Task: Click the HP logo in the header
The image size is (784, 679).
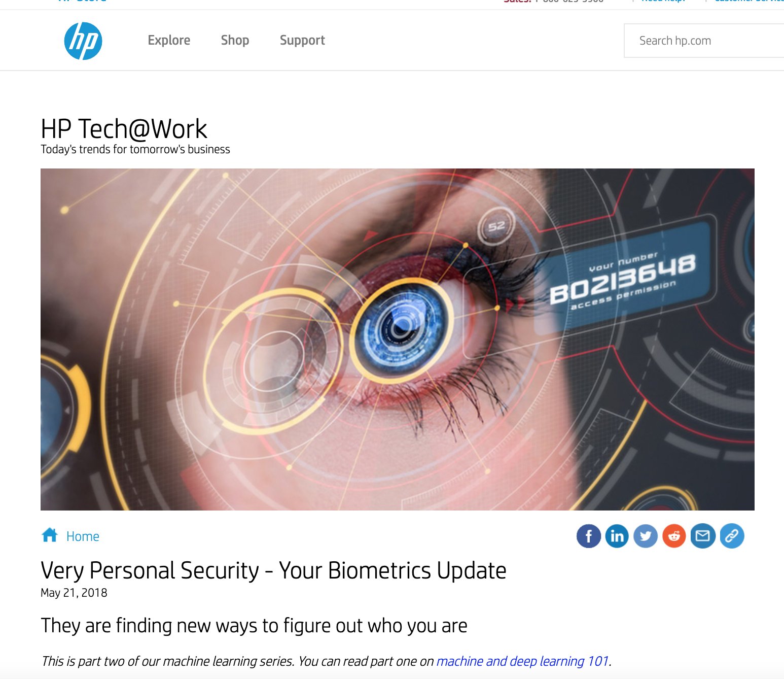Action: point(83,41)
